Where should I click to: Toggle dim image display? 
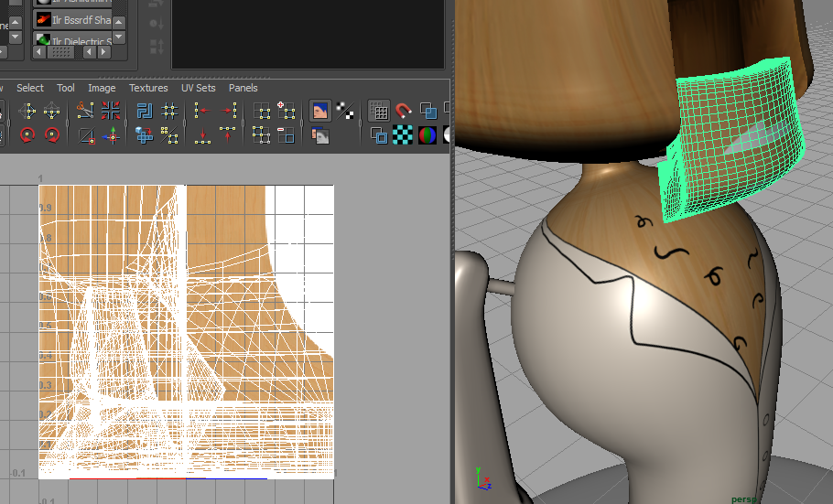(319, 136)
